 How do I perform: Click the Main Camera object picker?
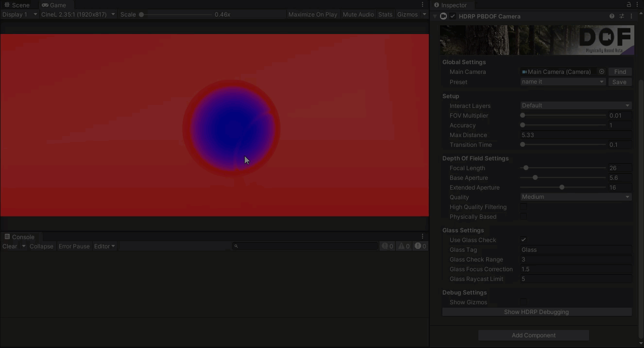click(x=602, y=71)
